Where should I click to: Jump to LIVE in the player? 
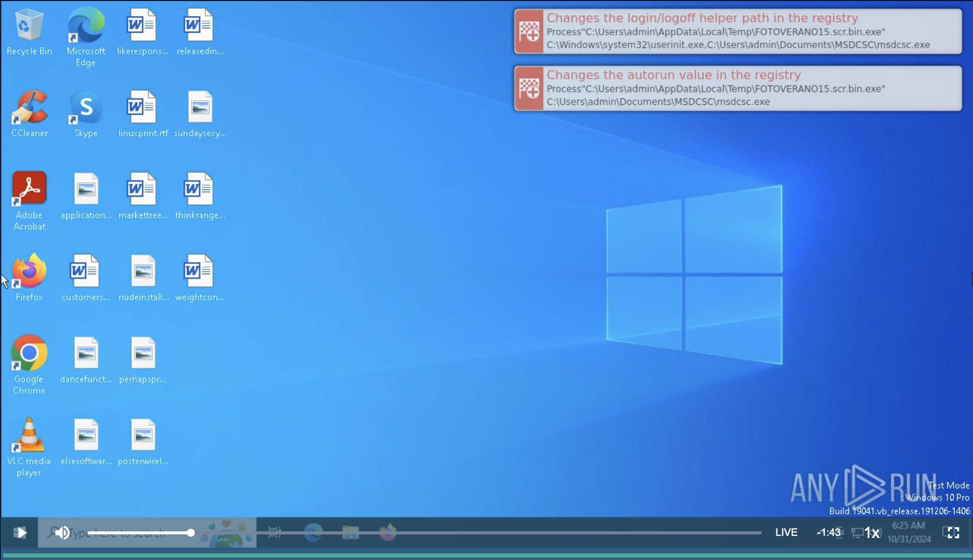tap(786, 533)
